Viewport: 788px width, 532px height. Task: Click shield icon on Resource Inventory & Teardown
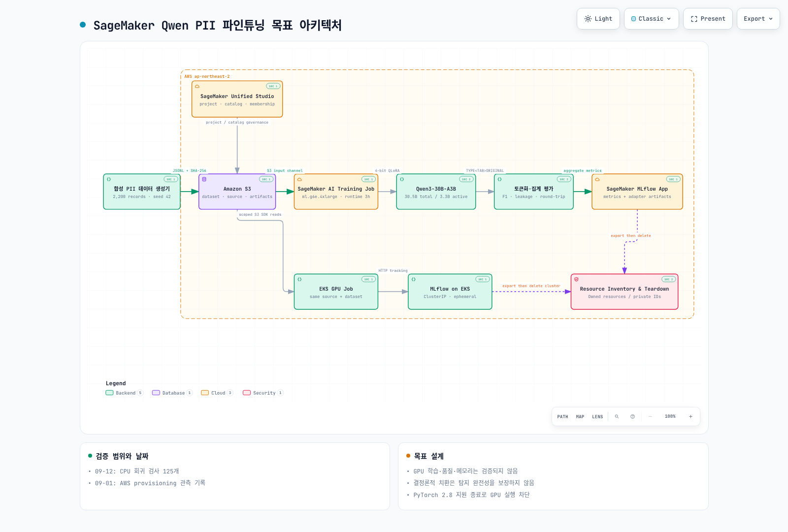pyautogui.click(x=576, y=279)
